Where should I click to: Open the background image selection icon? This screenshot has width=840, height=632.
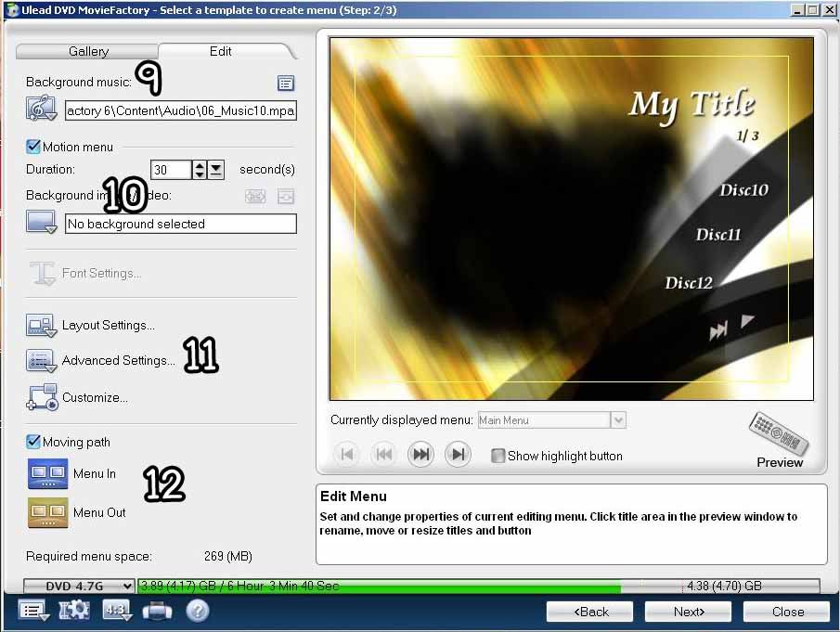[42, 223]
